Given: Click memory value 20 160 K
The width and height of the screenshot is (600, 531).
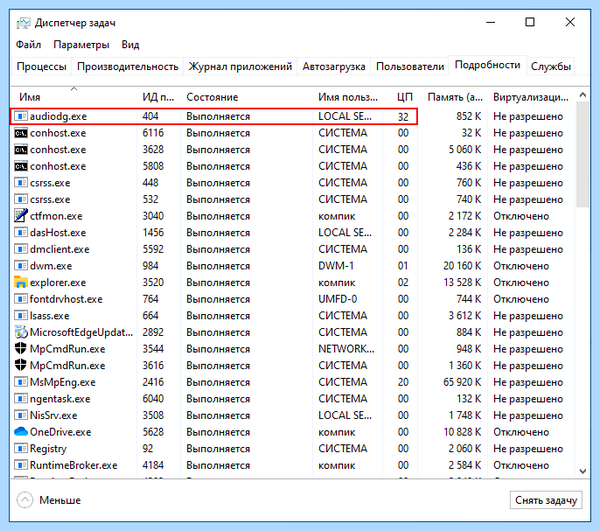Looking at the screenshot, I should coord(462,266).
